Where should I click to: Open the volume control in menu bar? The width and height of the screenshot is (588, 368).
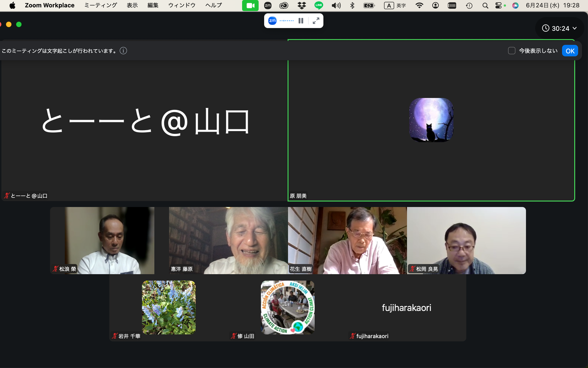[336, 6]
